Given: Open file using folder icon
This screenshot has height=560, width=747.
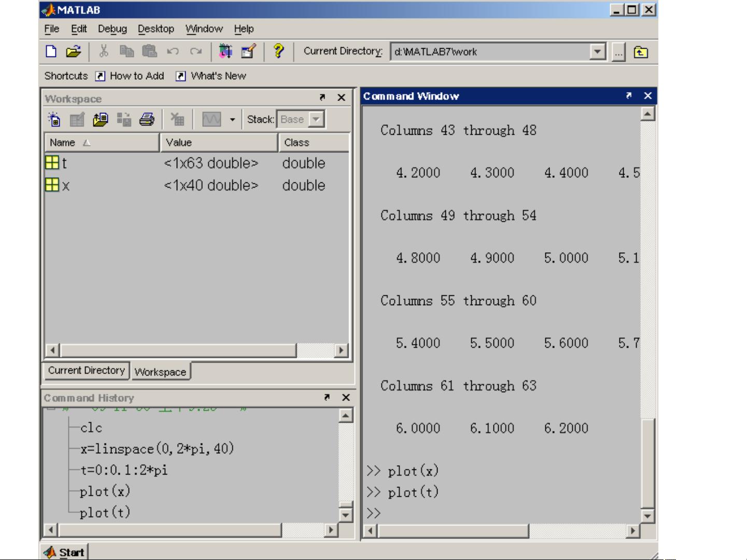Looking at the screenshot, I should click(74, 51).
